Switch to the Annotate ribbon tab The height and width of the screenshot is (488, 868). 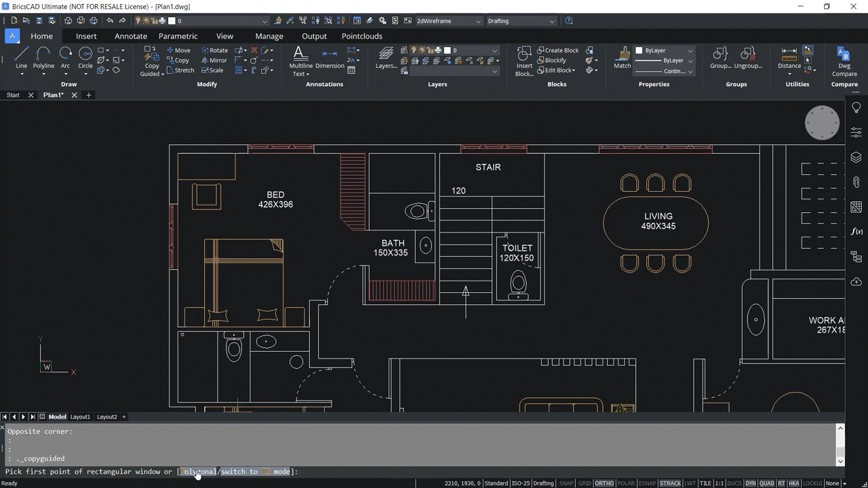tap(130, 36)
